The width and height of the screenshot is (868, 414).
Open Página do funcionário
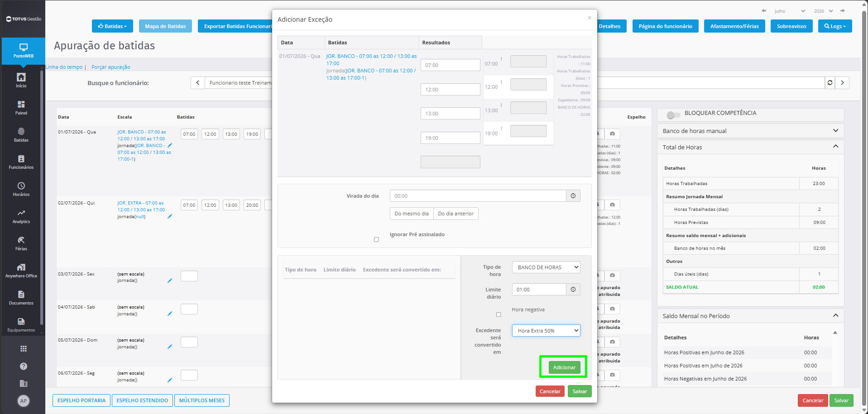[665, 26]
